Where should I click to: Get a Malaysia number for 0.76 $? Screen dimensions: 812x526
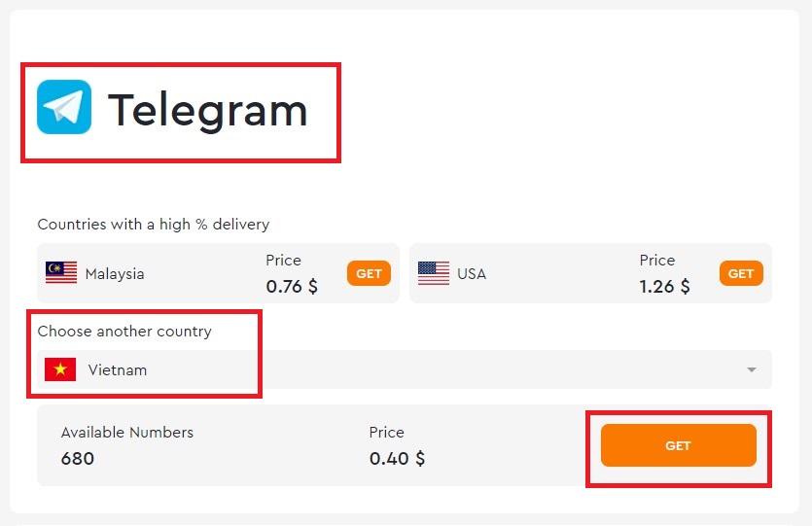coord(369,273)
